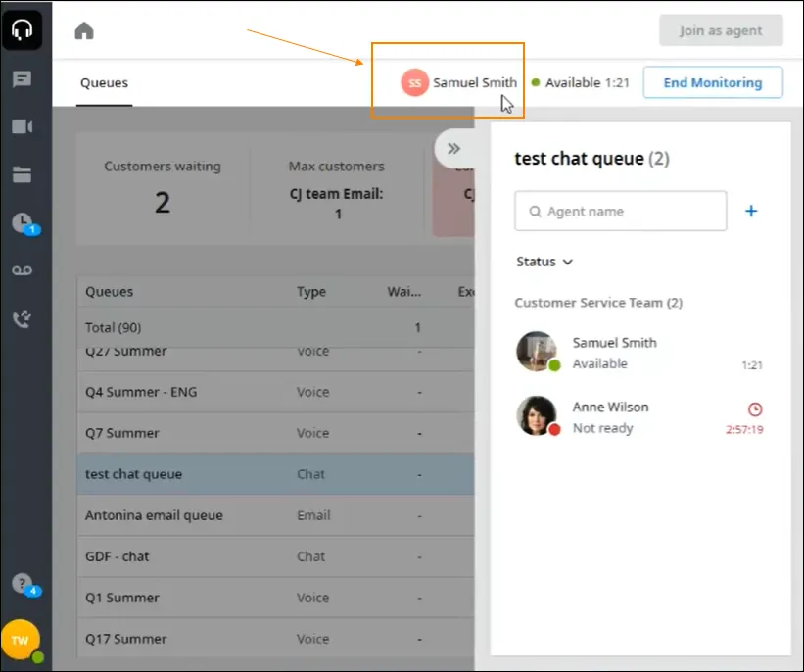
Task: Click Anne Wilson's profile photo
Action: click(x=537, y=415)
